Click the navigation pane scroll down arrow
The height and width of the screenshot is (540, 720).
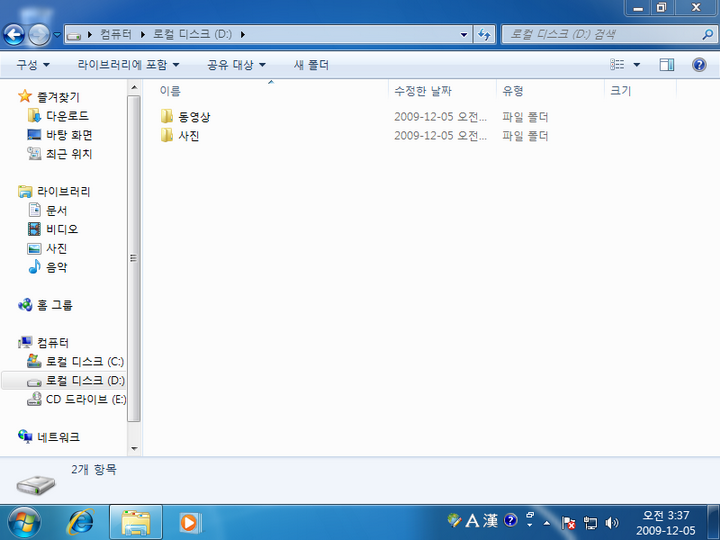pos(134,449)
